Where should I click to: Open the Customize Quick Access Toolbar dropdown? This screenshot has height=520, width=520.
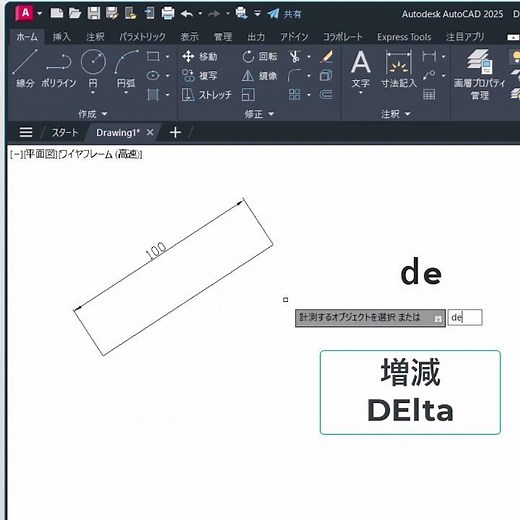click(257, 14)
